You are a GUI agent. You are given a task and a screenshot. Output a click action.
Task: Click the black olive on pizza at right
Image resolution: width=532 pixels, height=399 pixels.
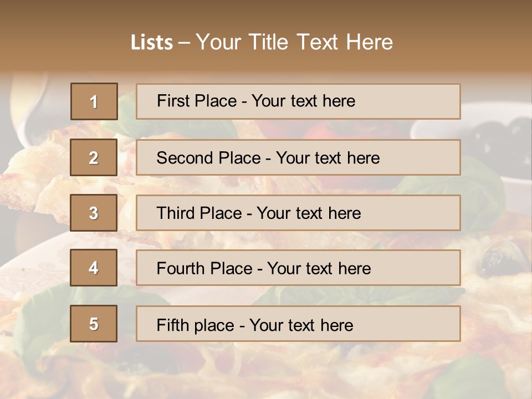coord(493,260)
